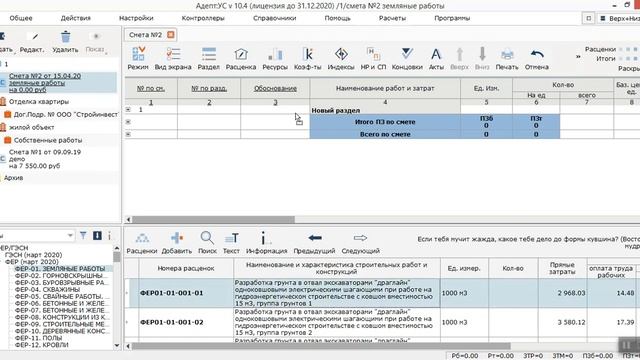The height and width of the screenshot is (360, 640).
Task: Expand the Всего по смете row
Action: tap(128, 134)
